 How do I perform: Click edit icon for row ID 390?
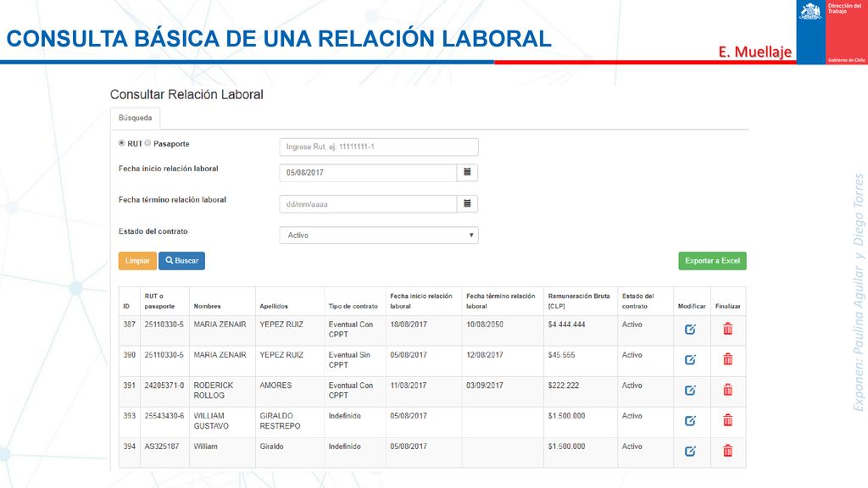click(x=690, y=359)
